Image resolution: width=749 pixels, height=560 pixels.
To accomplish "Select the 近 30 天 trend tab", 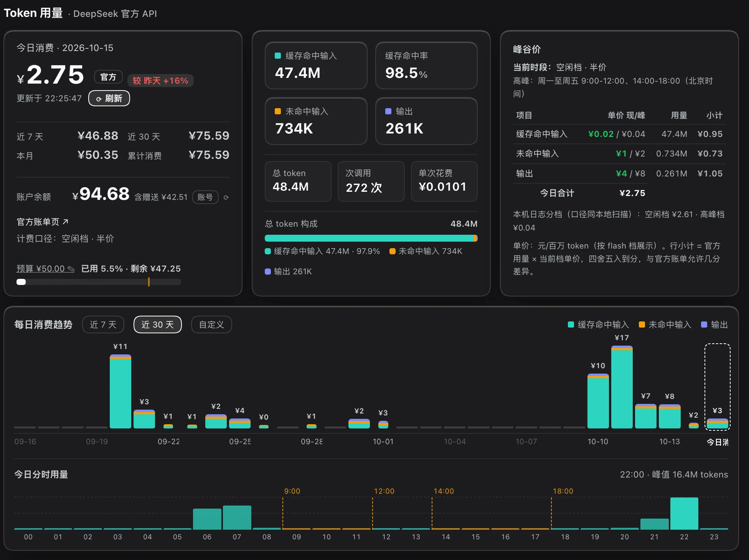I will coord(157,324).
